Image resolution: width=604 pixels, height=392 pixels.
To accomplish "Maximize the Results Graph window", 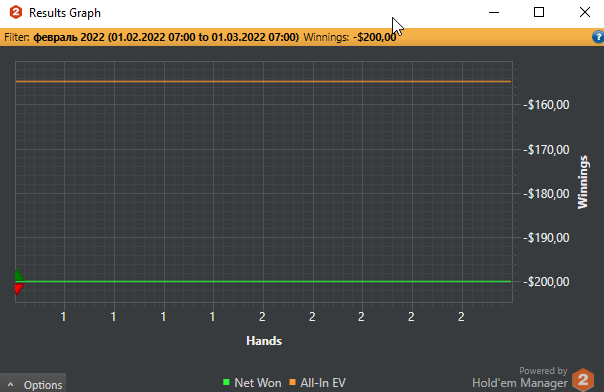I will click(539, 12).
